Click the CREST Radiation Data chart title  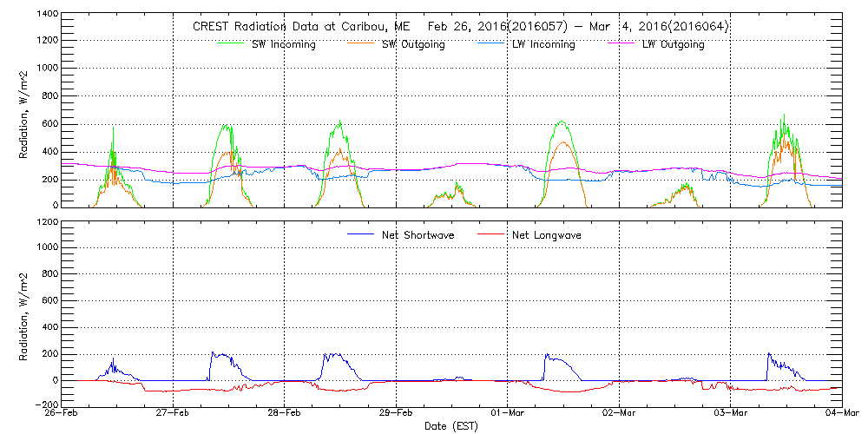click(460, 27)
